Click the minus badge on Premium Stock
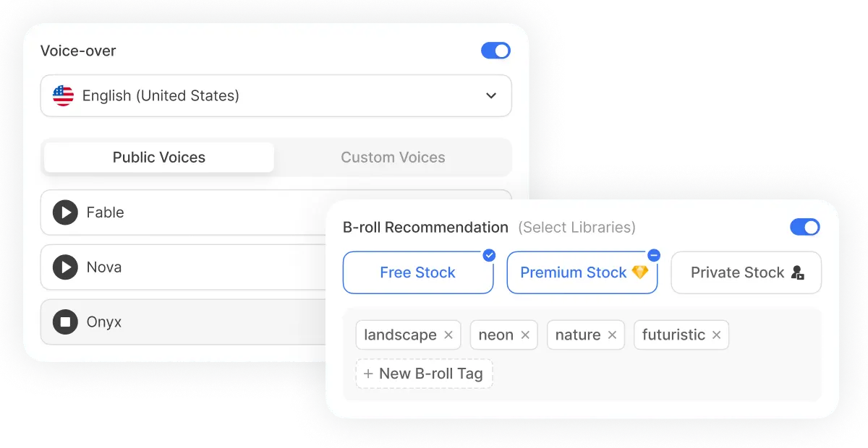 (653, 254)
